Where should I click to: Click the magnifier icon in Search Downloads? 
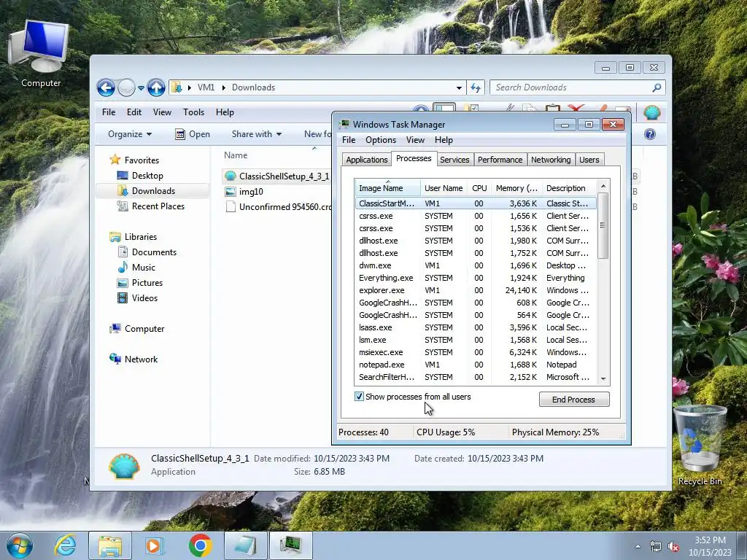click(x=657, y=87)
